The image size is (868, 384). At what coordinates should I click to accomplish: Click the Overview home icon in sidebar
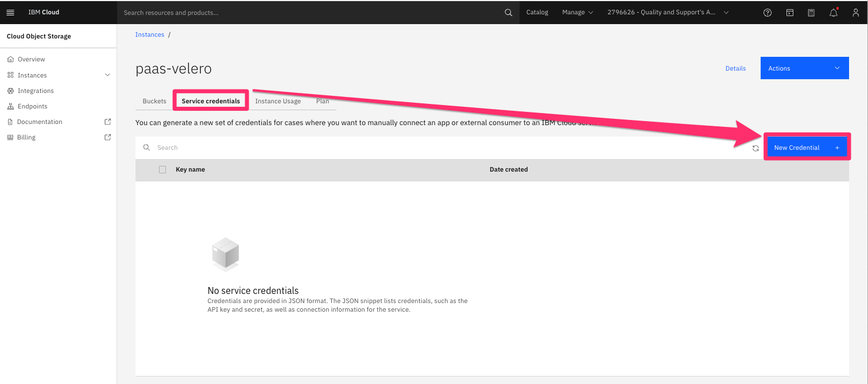(10, 59)
